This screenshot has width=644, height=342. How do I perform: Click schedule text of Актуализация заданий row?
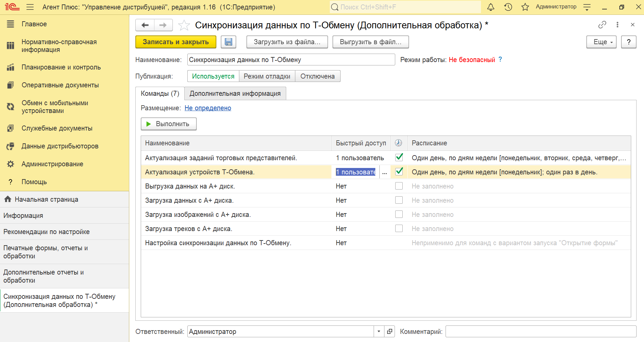(519, 158)
